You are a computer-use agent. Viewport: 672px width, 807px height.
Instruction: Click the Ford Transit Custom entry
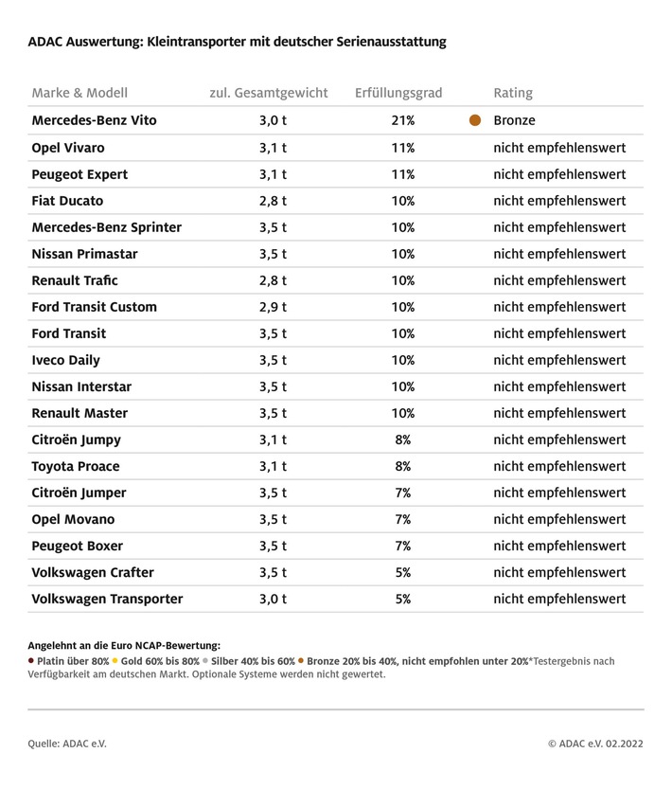click(94, 307)
